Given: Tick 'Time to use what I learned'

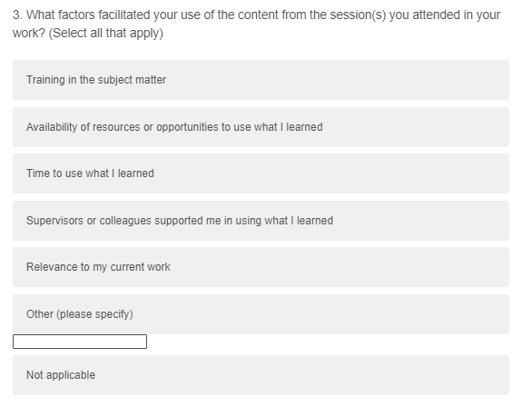Looking at the screenshot, I should pos(261,174).
